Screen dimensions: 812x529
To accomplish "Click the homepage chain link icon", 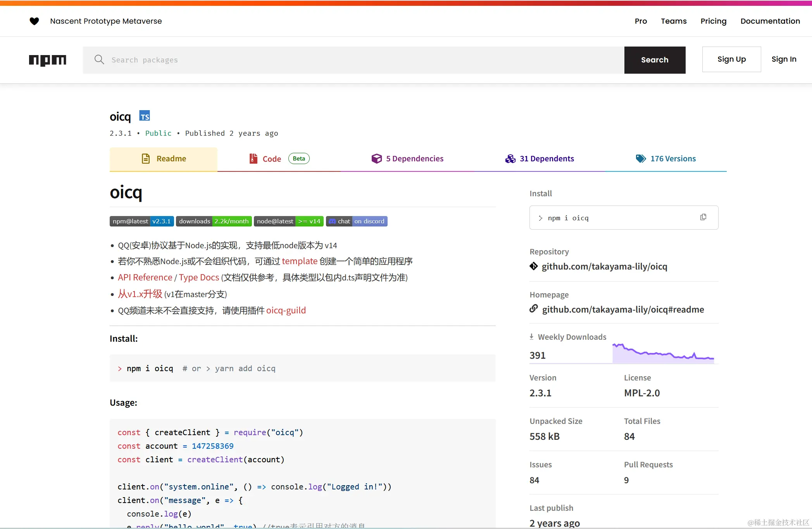I will (534, 309).
